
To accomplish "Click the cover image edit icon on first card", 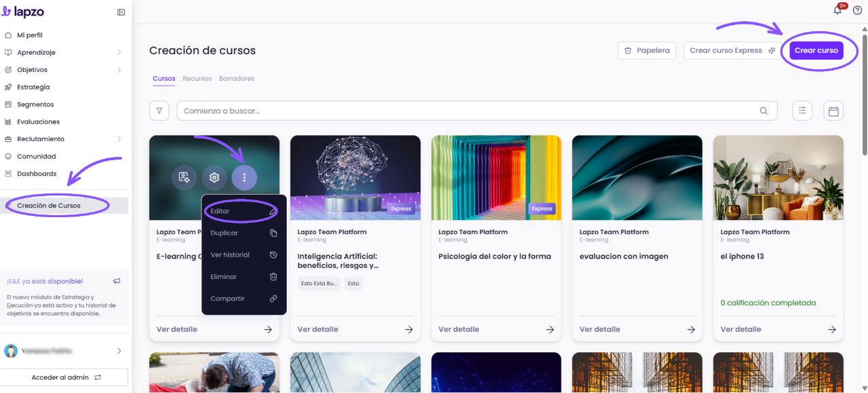I will click(184, 177).
